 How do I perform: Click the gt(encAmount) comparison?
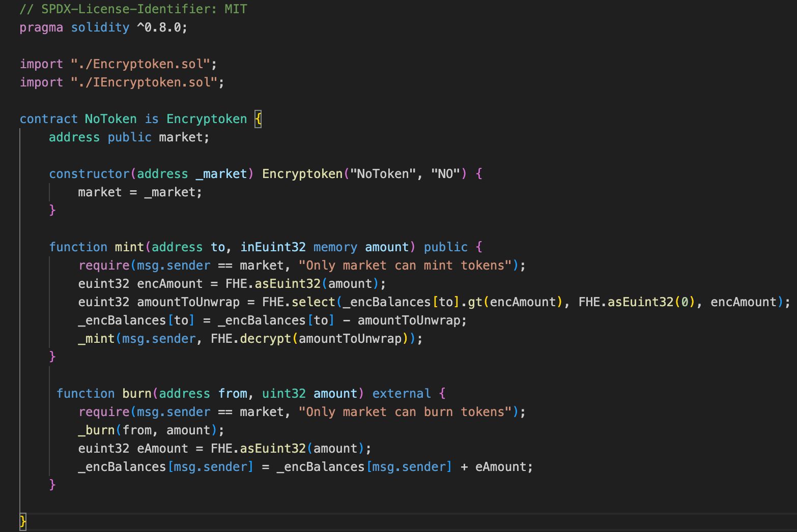point(515,302)
